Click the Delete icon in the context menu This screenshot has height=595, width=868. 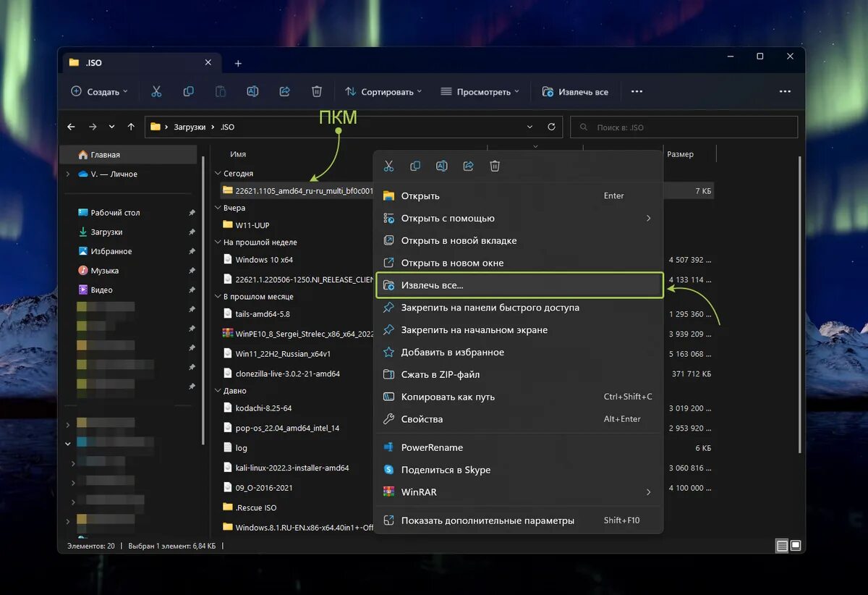[x=495, y=166]
